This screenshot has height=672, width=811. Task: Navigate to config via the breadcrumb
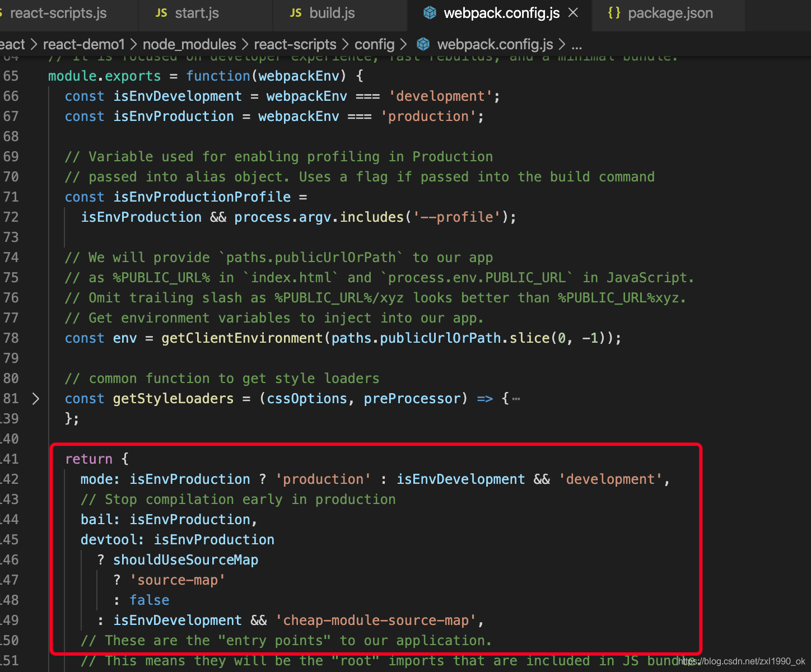click(374, 44)
